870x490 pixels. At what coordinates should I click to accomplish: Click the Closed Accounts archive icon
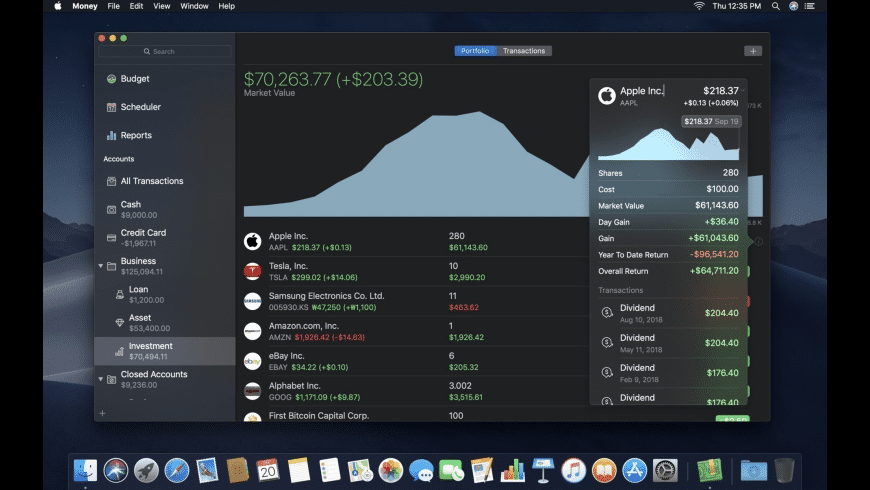(112, 380)
